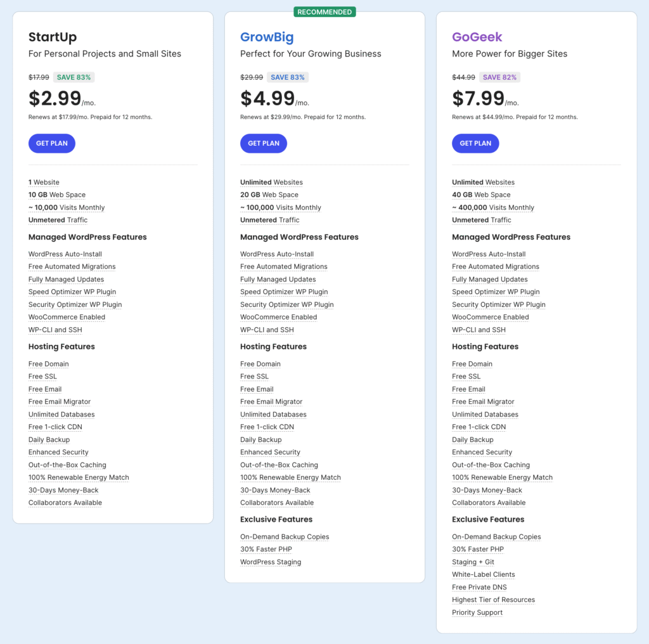649x644 pixels.
Task: Click GET PLAN button under StartUp
Action: point(52,143)
